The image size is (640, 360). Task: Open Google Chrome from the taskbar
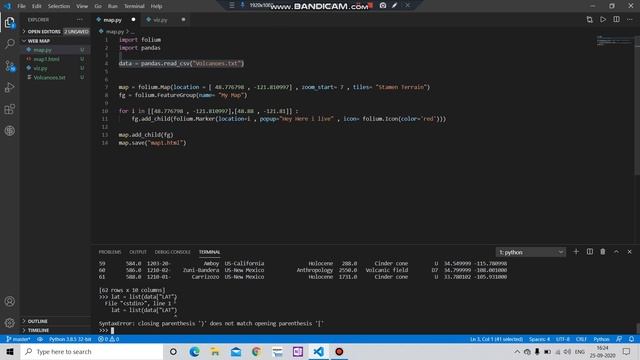tap(256, 351)
